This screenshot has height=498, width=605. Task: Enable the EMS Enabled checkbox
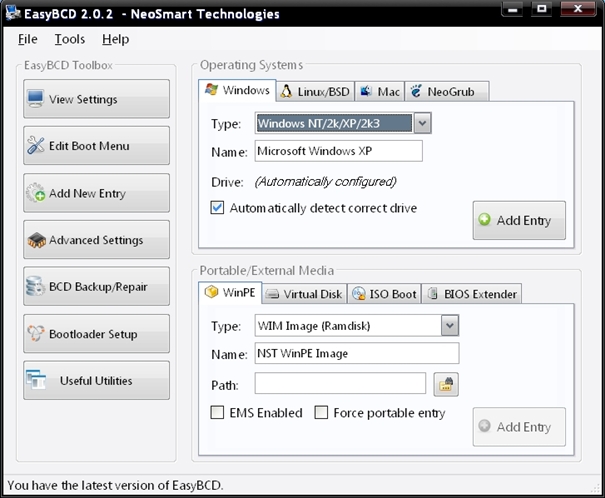tap(217, 412)
